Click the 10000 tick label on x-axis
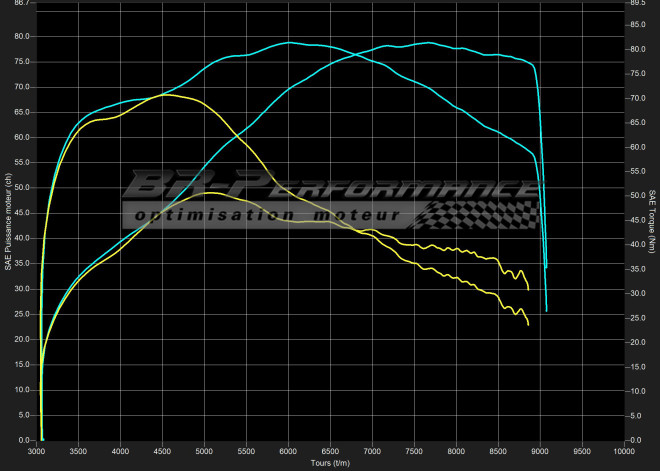The height and width of the screenshot is (471, 660). click(624, 452)
